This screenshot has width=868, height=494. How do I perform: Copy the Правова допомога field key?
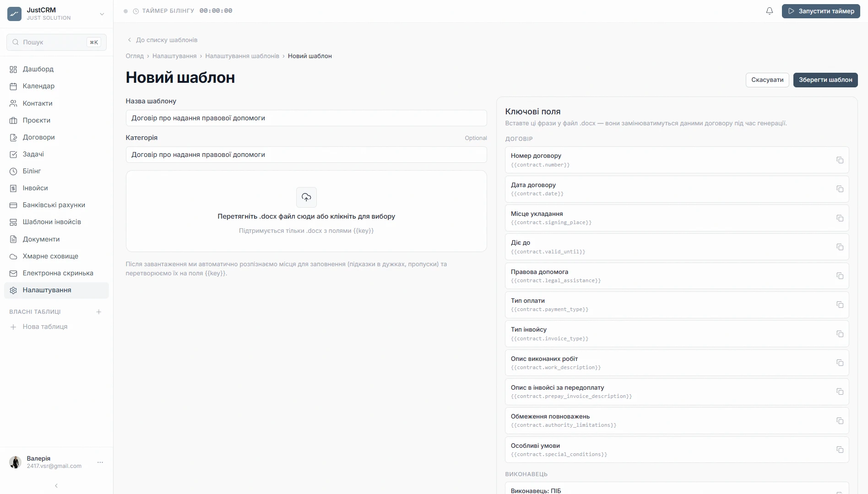click(x=840, y=276)
